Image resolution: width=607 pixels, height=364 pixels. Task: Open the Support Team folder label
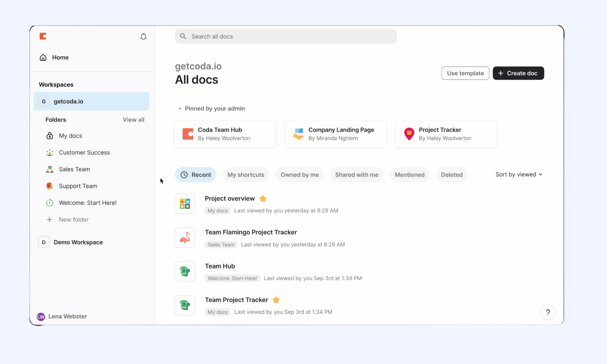pyautogui.click(x=78, y=186)
